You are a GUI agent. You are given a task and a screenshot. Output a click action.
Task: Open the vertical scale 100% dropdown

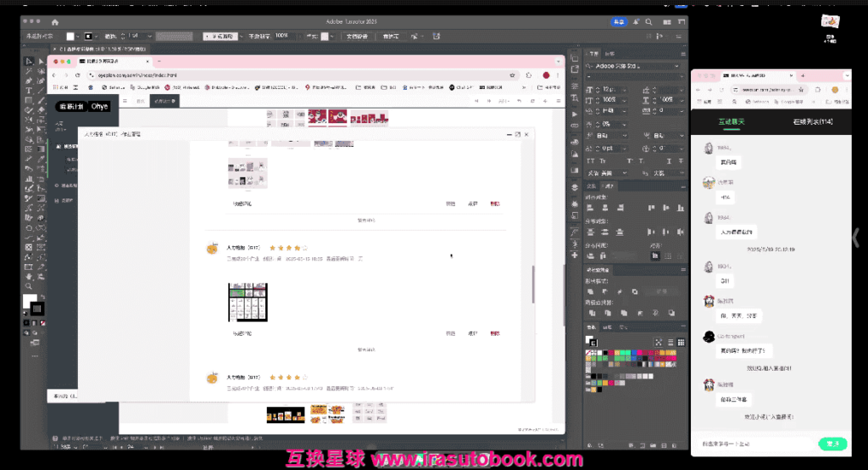(625, 100)
